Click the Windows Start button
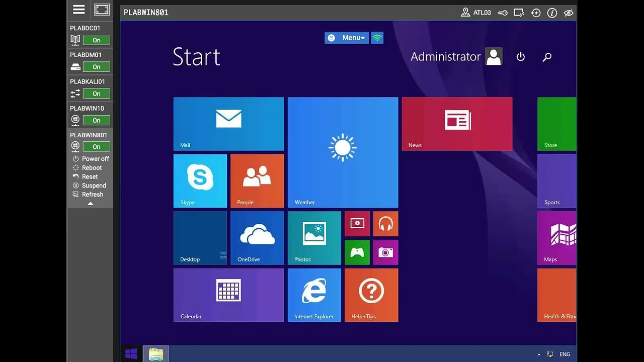This screenshot has width=644, height=362. click(x=131, y=354)
